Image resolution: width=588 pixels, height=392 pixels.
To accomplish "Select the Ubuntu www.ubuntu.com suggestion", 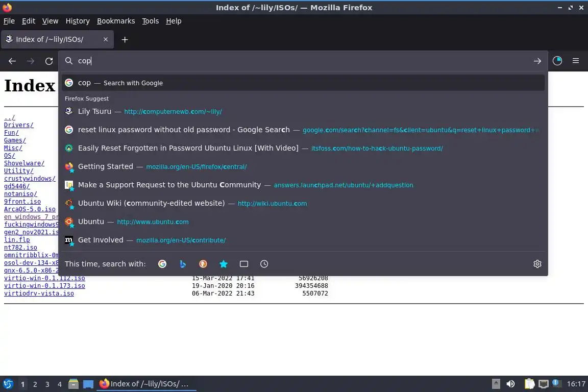I will point(303,222).
